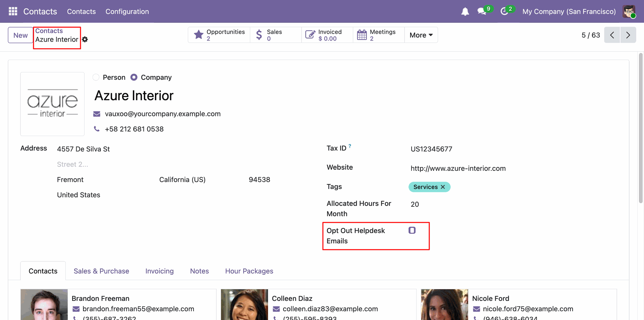The width and height of the screenshot is (644, 320).
Task: Expand the More dropdown
Action: click(421, 35)
